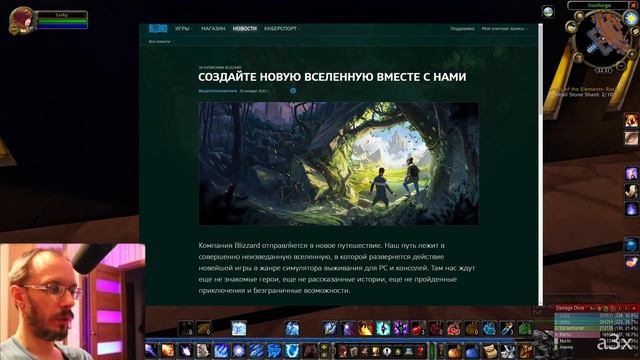Open the Все новости filter dropdown
This screenshot has width=640, height=360.
(x=161, y=42)
